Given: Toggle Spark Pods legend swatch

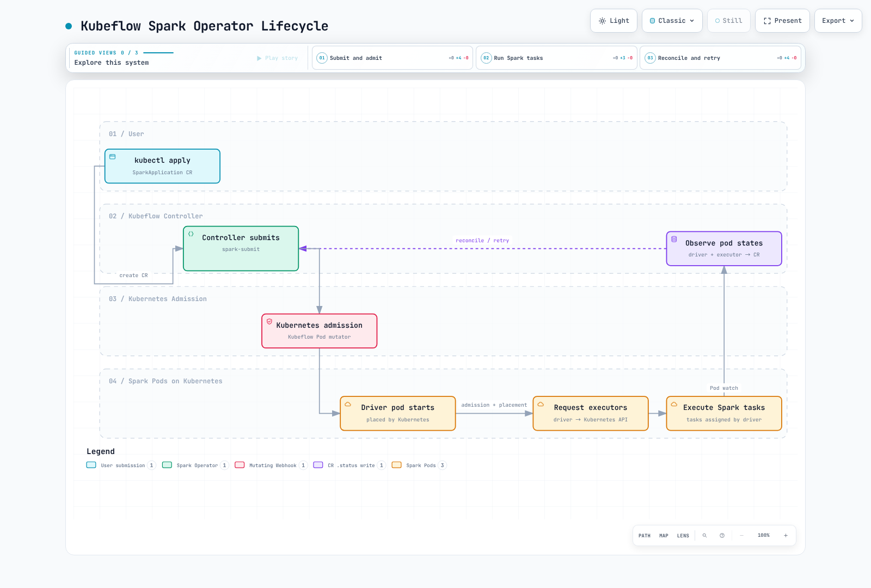Looking at the screenshot, I should 397,465.
